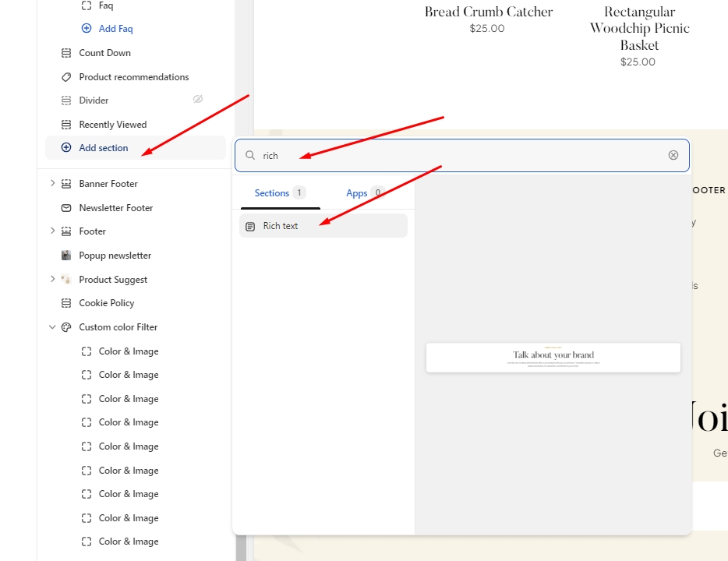Screen dimensions: 728x561
Task: Click the Product recommendations tag icon
Action: [x=66, y=77]
